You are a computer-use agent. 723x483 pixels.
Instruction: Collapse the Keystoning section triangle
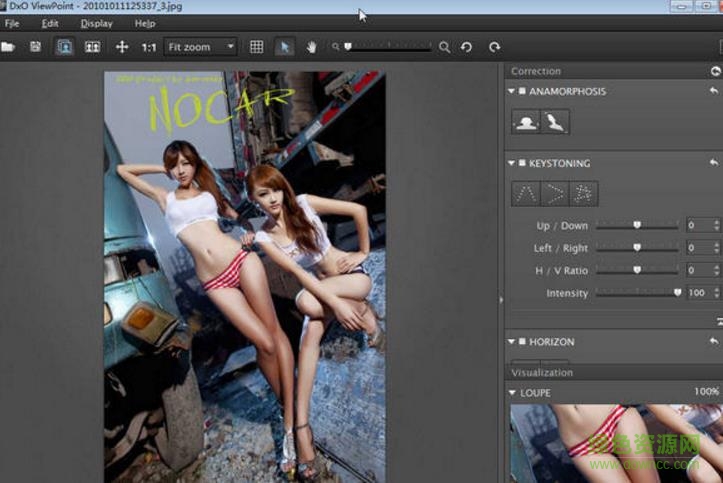pyautogui.click(x=512, y=163)
